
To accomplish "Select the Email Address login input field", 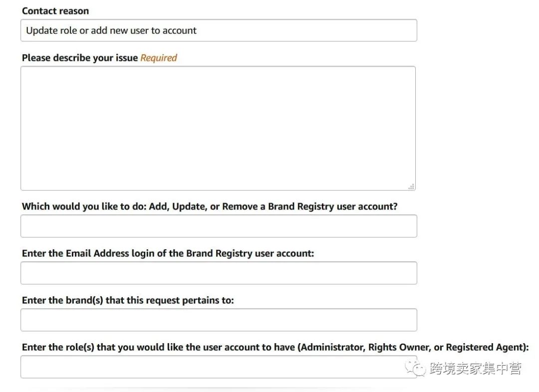I will pyautogui.click(x=219, y=273).
